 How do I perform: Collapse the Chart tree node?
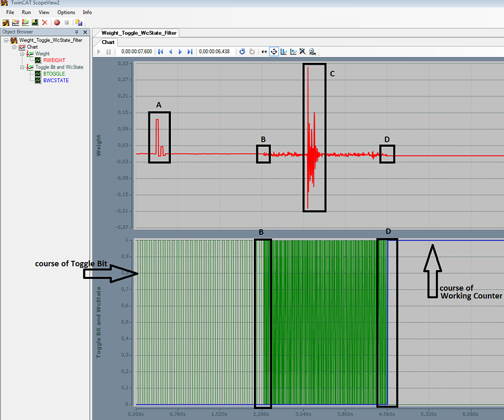tap(14, 47)
